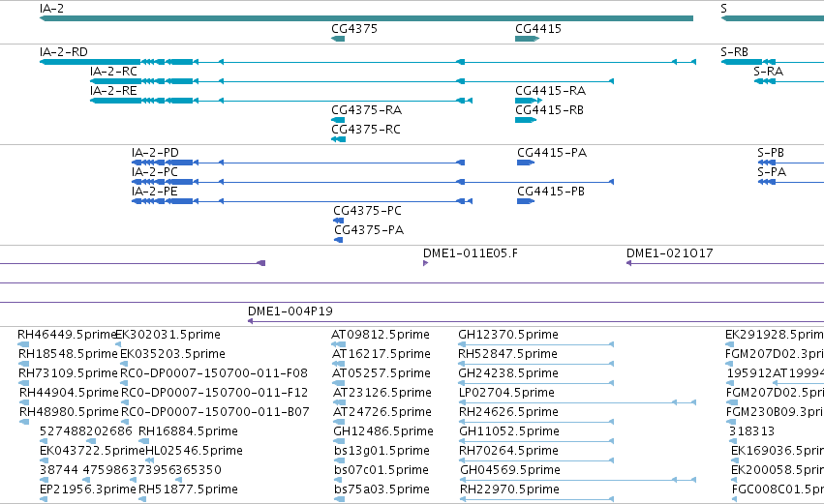The image size is (824, 504).
Task: Click the RH46449.5prime EST label
Action: point(66,335)
